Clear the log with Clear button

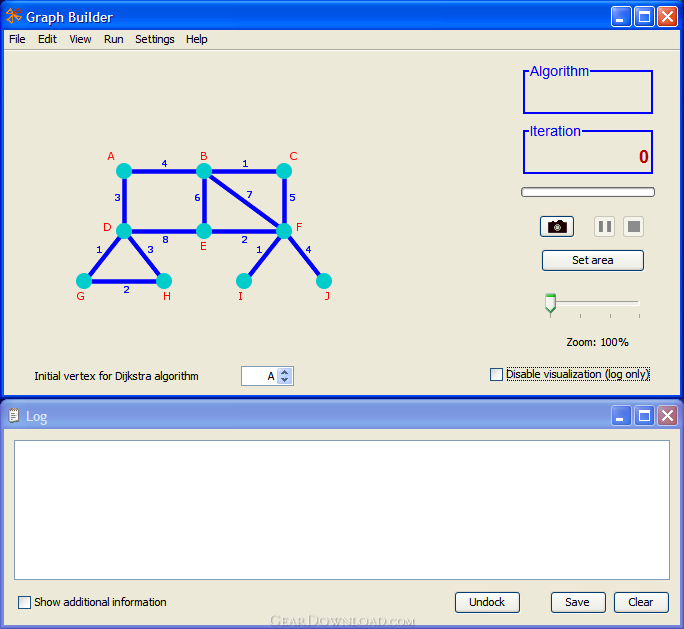tap(641, 602)
